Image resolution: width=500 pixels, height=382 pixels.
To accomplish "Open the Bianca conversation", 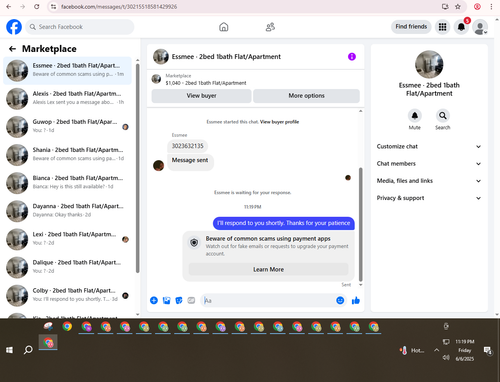I will point(67,183).
